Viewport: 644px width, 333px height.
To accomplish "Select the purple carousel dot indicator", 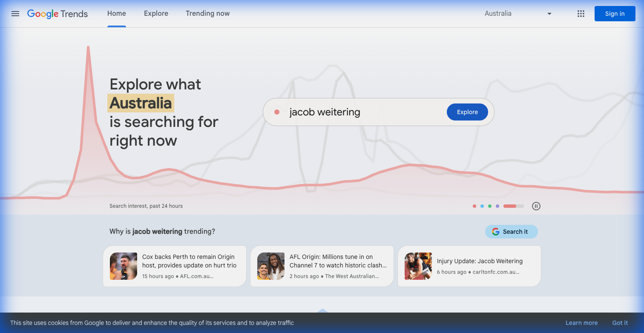I will pyautogui.click(x=497, y=206).
